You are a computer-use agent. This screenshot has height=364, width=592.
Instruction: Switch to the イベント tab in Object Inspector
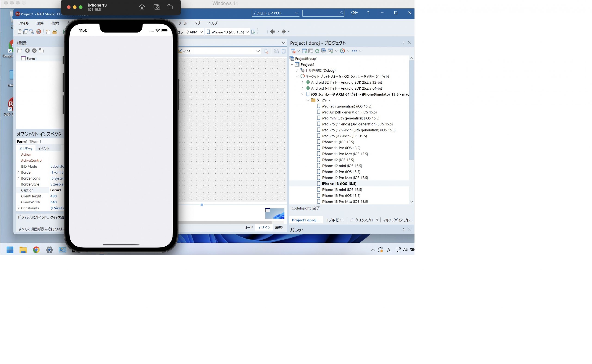[44, 149]
